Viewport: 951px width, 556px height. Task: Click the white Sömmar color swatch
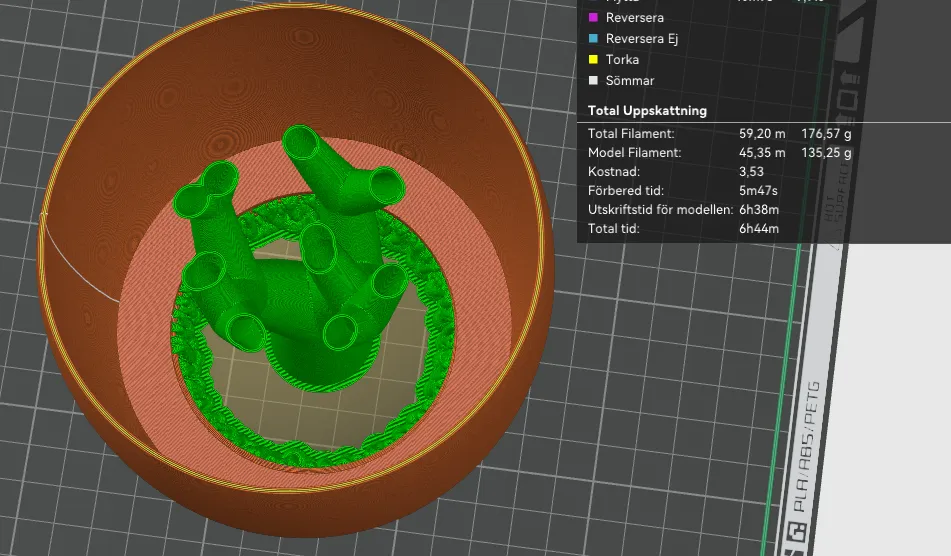pyautogui.click(x=593, y=80)
